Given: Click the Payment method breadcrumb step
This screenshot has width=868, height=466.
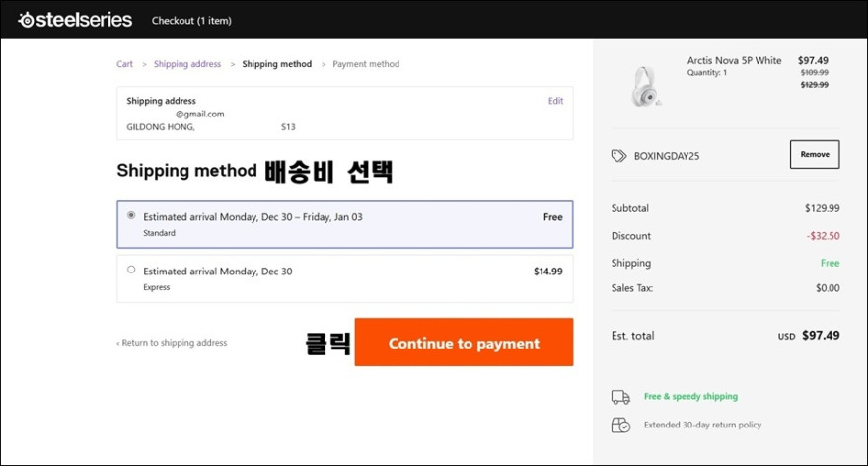Looking at the screenshot, I should point(366,64).
